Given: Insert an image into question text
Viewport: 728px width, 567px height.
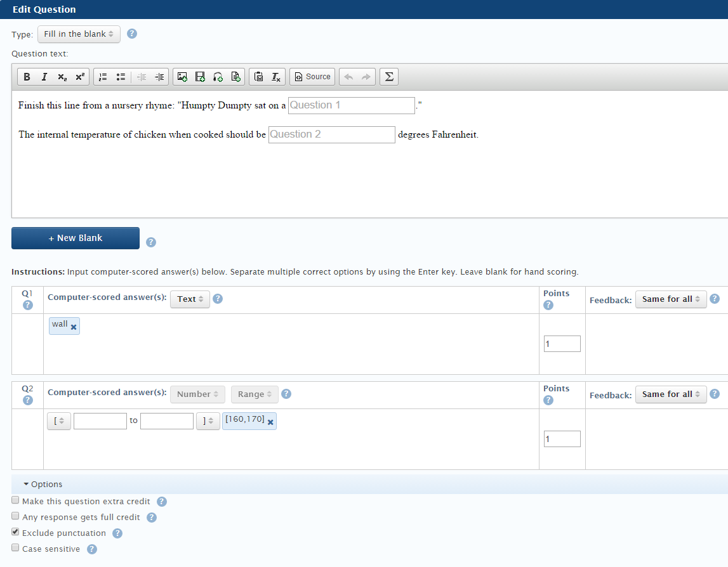Looking at the screenshot, I should 182,77.
